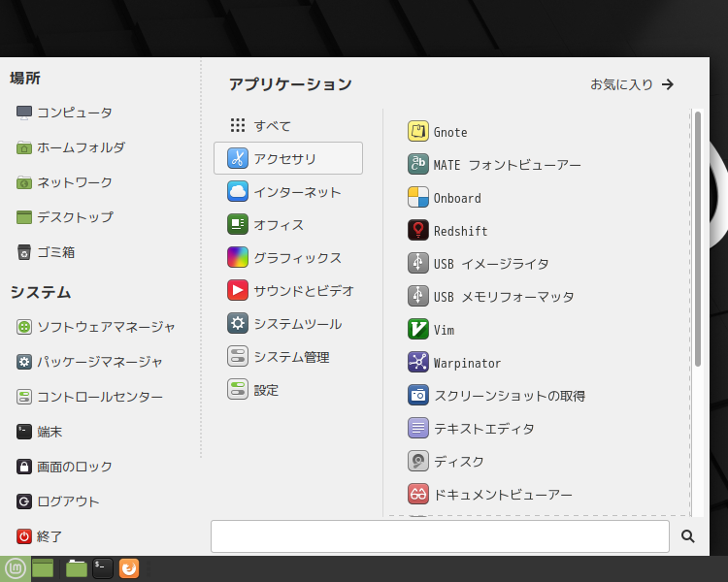
Task: Launch 端末 terminal icon in menu
Action: coord(24,432)
